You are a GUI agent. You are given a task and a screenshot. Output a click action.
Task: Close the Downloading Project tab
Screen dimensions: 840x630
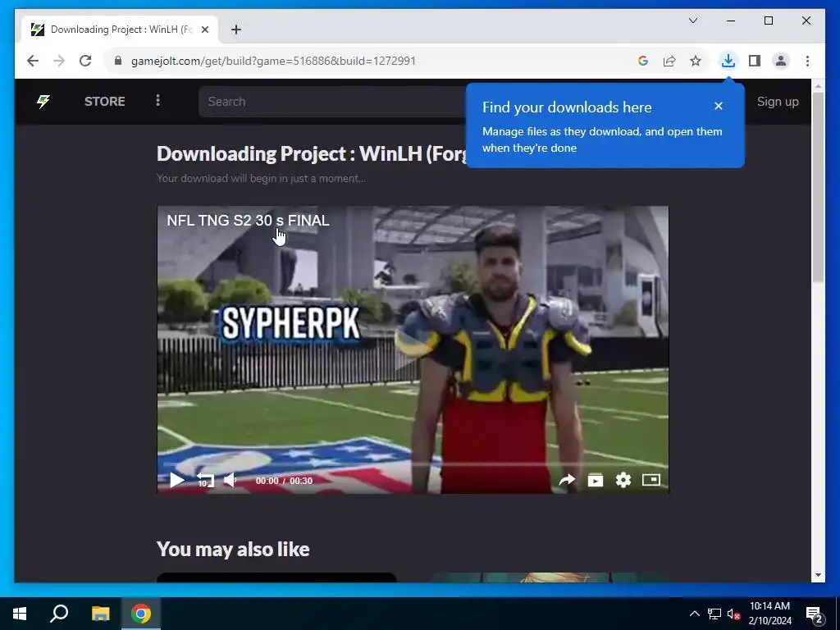(x=204, y=30)
